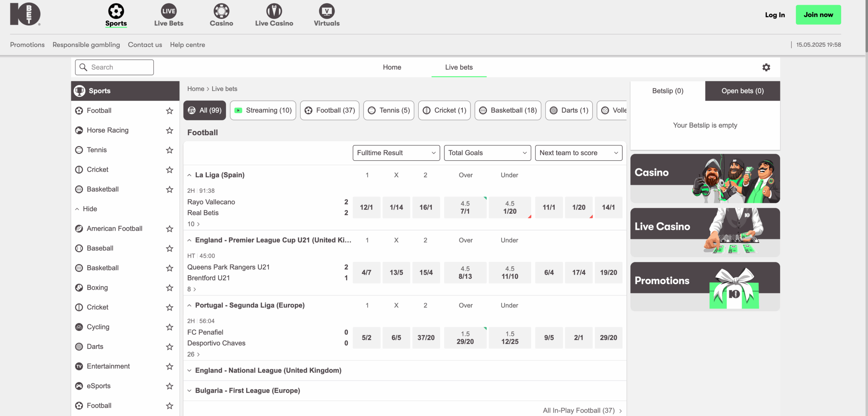Screen dimensions: 868x416
Task: Open the 10bet logo home link
Action: 25,14
